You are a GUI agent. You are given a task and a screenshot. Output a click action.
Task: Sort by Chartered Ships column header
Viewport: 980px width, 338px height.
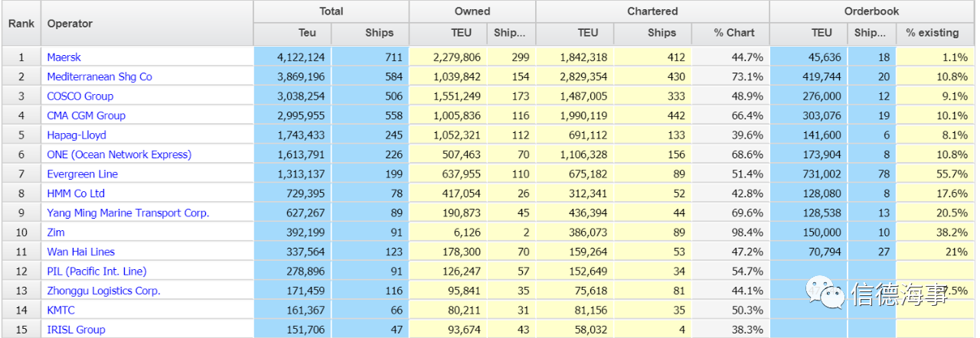(652, 33)
